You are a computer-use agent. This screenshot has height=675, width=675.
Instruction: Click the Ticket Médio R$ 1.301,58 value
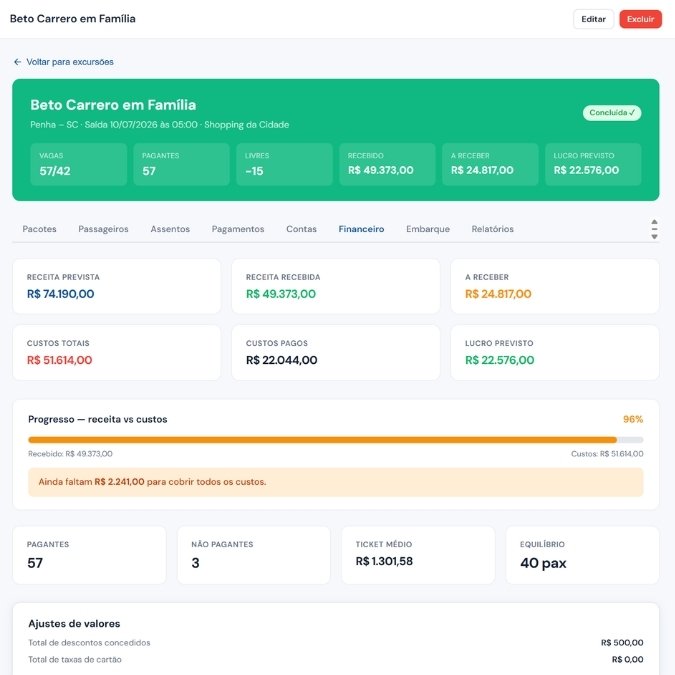pos(384,561)
